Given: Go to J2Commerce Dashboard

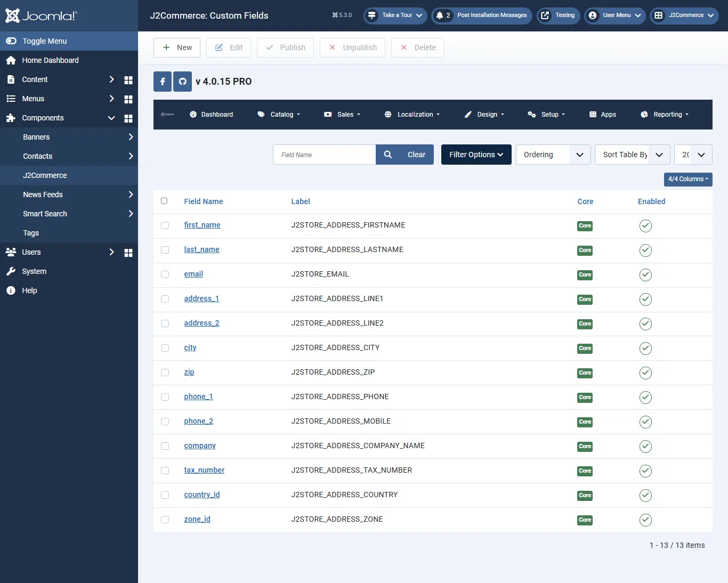Looking at the screenshot, I should (212, 115).
